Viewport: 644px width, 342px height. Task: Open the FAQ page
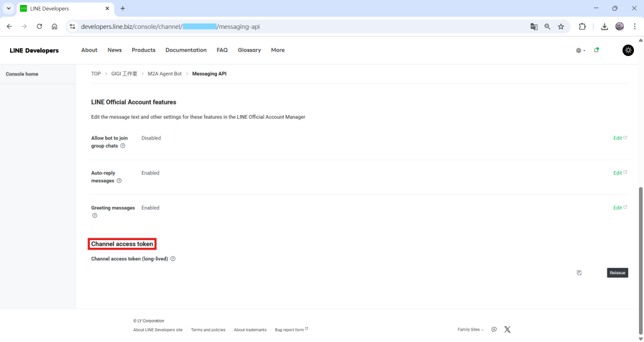click(x=222, y=50)
